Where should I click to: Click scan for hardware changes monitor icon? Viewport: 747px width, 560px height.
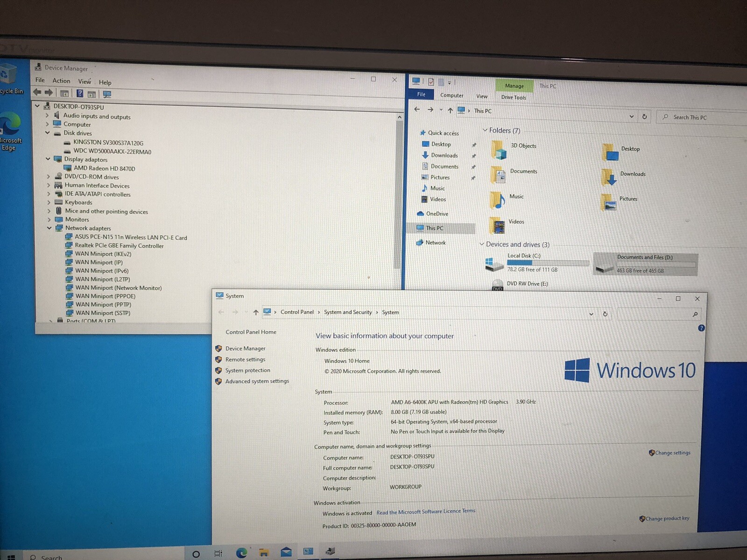click(x=107, y=94)
